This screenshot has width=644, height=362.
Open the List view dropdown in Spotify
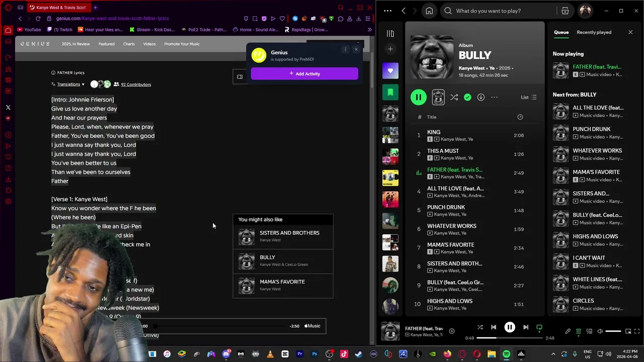click(x=529, y=98)
